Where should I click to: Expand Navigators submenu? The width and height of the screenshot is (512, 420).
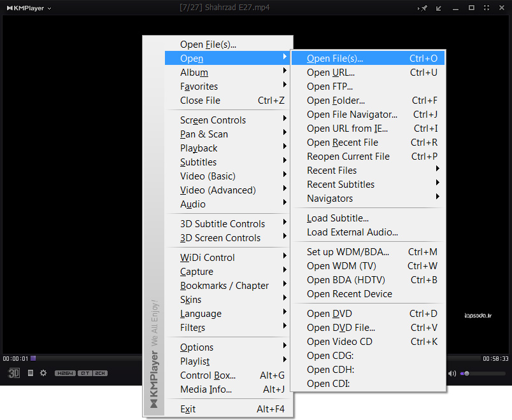pyautogui.click(x=368, y=199)
